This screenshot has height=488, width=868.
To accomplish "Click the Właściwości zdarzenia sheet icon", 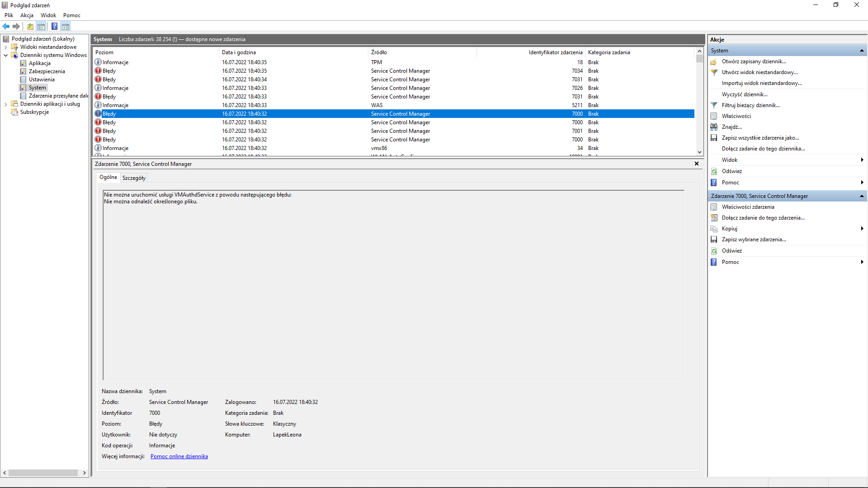I will pyautogui.click(x=714, y=207).
